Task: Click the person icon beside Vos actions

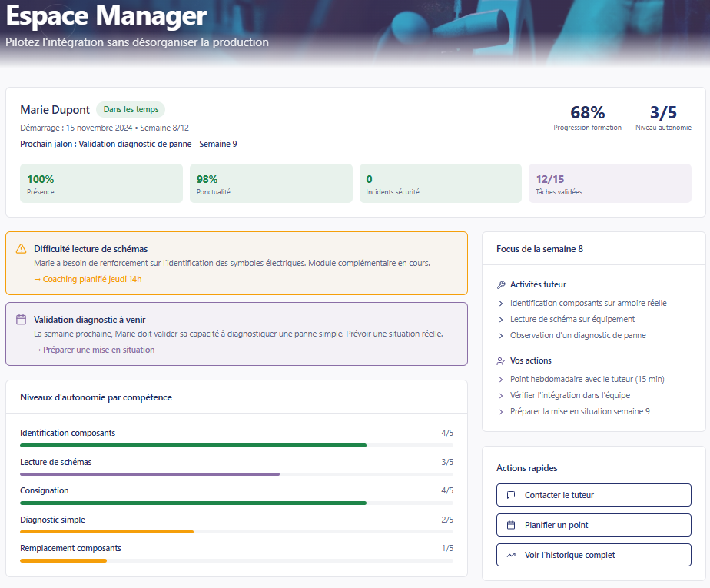Action: [501, 360]
